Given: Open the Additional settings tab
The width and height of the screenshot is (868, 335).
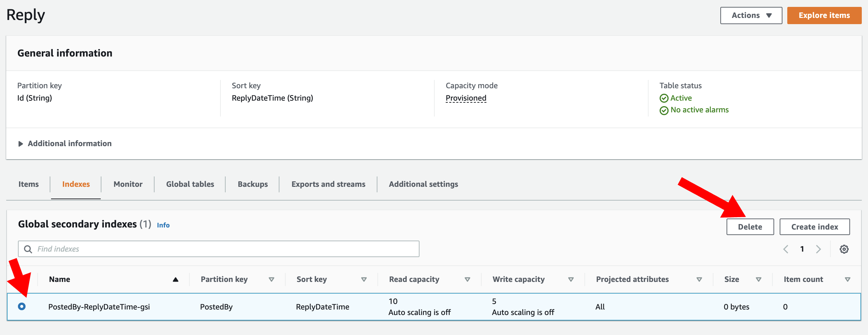Looking at the screenshot, I should 423,184.
